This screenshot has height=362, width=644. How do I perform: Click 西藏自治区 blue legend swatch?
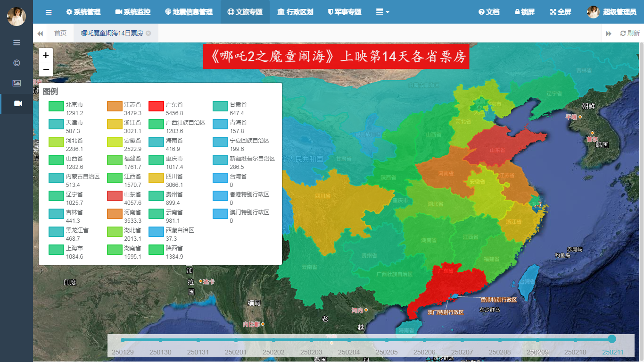coord(156,231)
